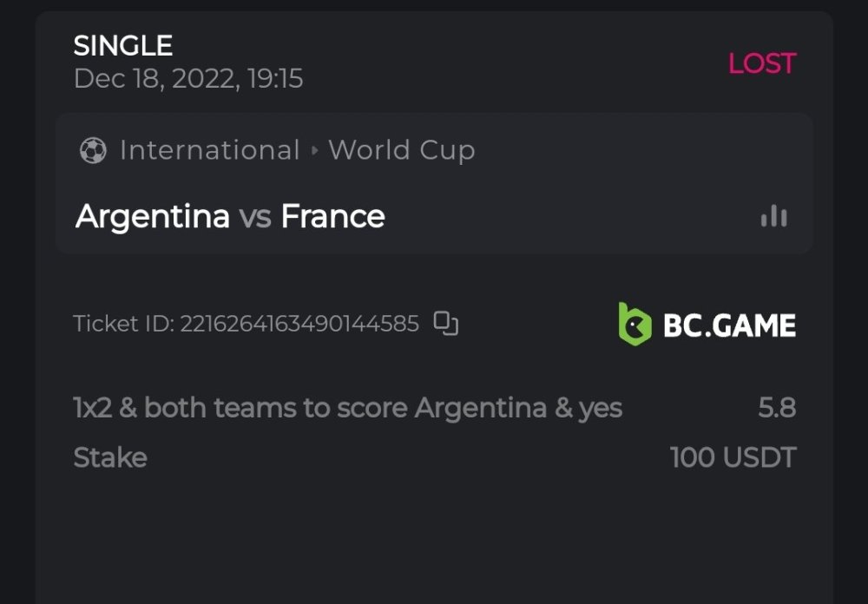The height and width of the screenshot is (604, 868).
Task: Click the 'vs' text in the match title
Action: [255, 217]
